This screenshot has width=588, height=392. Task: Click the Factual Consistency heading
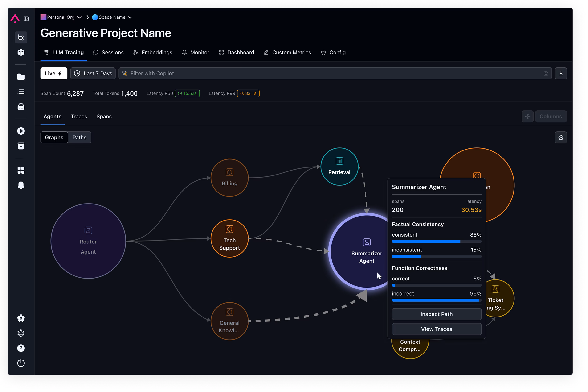point(418,224)
